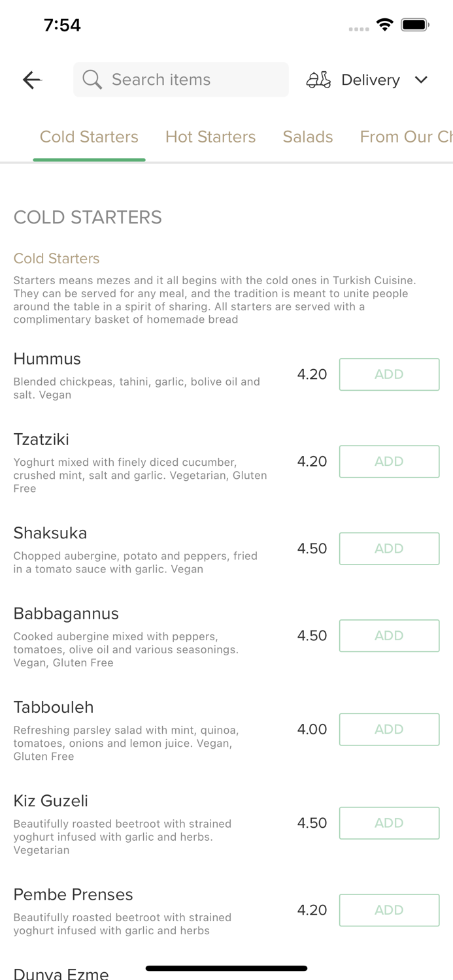
Task: Add Hummus to the order
Action: [x=389, y=374]
